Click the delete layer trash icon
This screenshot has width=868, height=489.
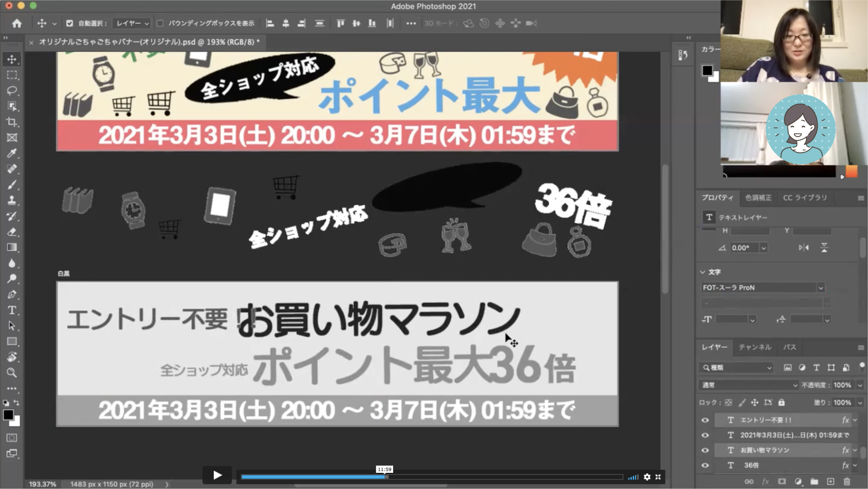click(x=846, y=481)
